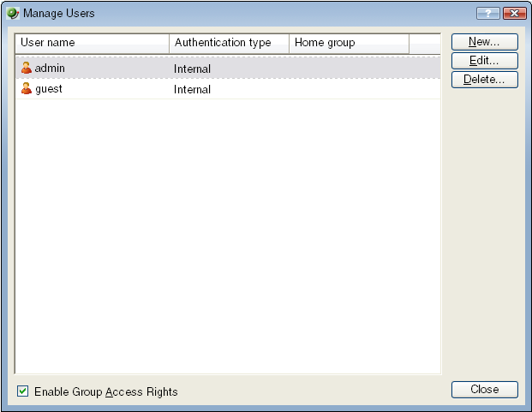Click the red X window close button
The width and height of the screenshot is (532, 412).
click(515, 14)
